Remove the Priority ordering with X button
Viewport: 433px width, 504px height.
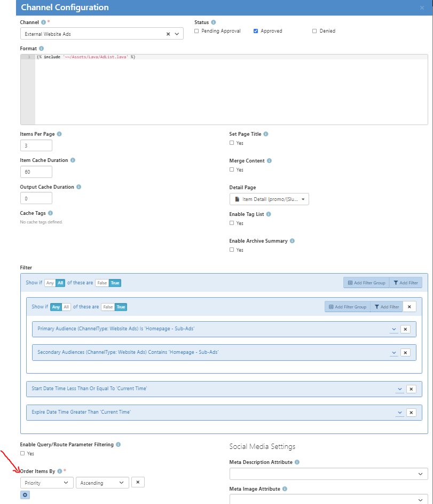138,482
